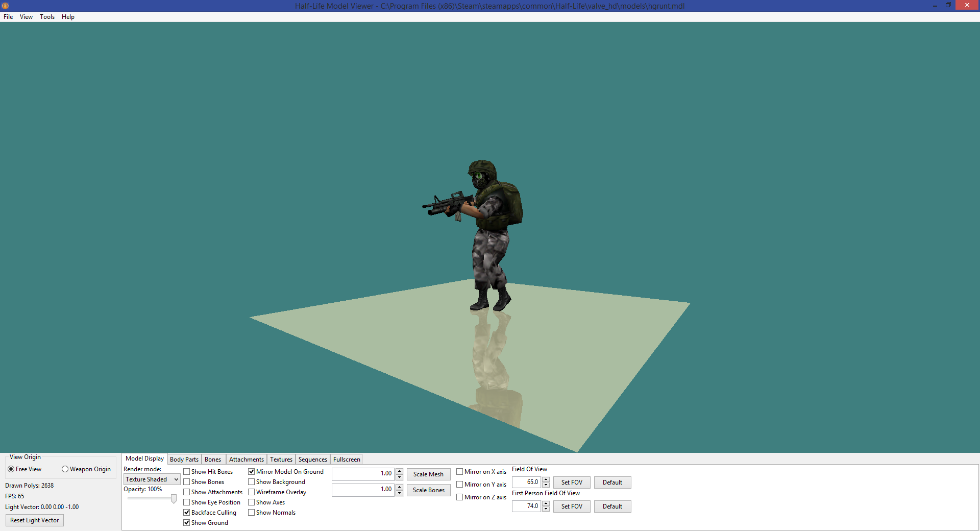Uncheck Mirror Model On Ground
The height and width of the screenshot is (531, 980).
286,472
